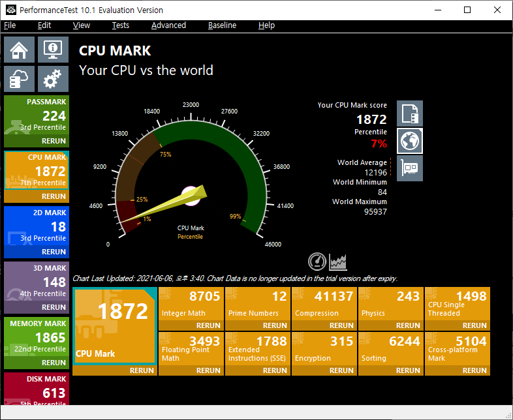
Task: Rerun the Extended Instructions (SSE) test
Action: [258, 370]
